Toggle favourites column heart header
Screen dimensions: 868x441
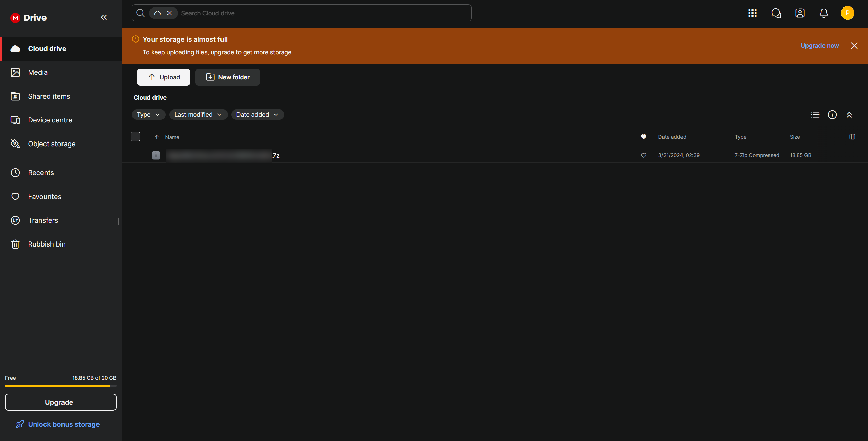pyautogui.click(x=643, y=137)
